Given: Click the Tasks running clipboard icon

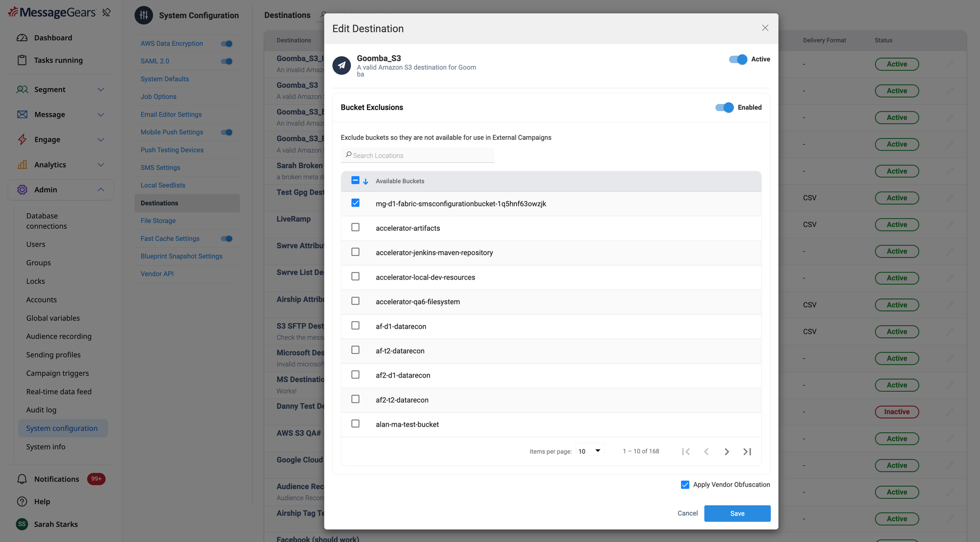Looking at the screenshot, I should 22,60.
